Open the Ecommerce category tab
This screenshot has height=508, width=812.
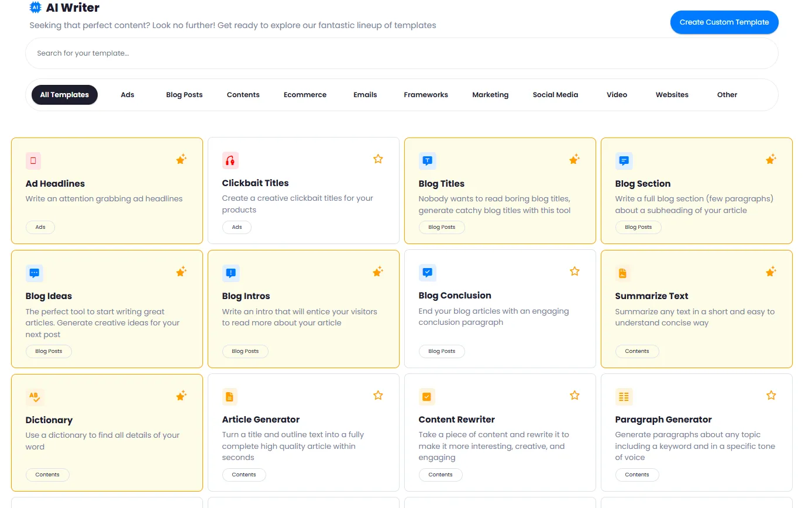coord(305,95)
